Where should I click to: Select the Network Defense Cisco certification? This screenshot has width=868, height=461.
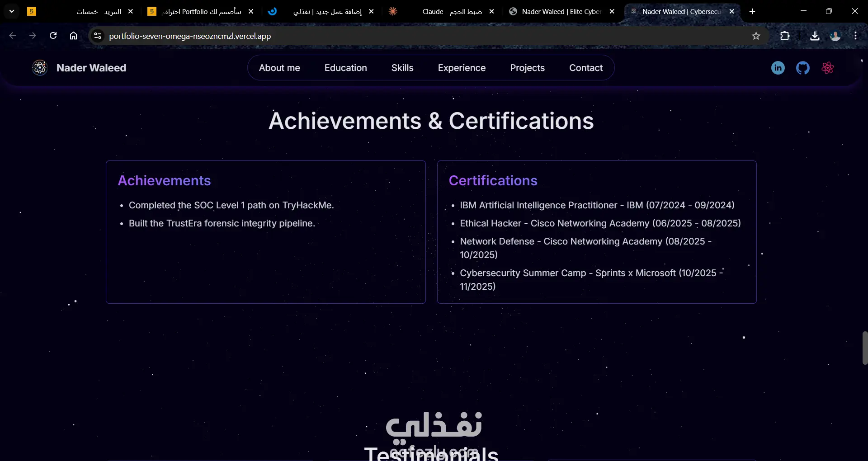tap(586, 248)
